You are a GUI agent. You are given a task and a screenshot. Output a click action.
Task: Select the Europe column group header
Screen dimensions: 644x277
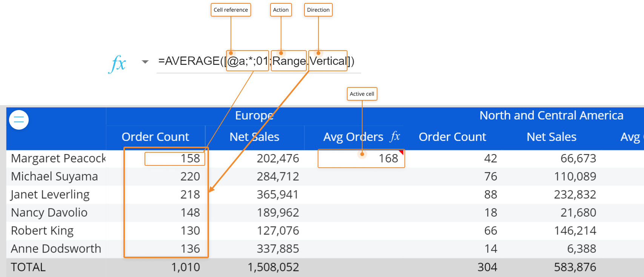254,116
